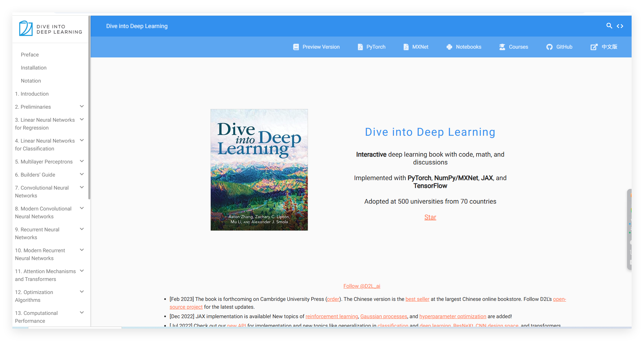Expand the Builders' Guide chapter

pos(82,174)
